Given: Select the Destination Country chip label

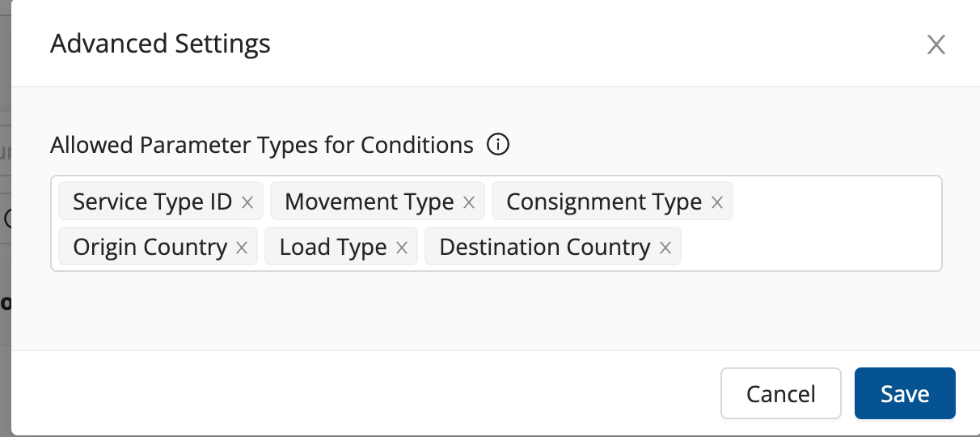Looking at the screenshot, I should tap(544, 247).
